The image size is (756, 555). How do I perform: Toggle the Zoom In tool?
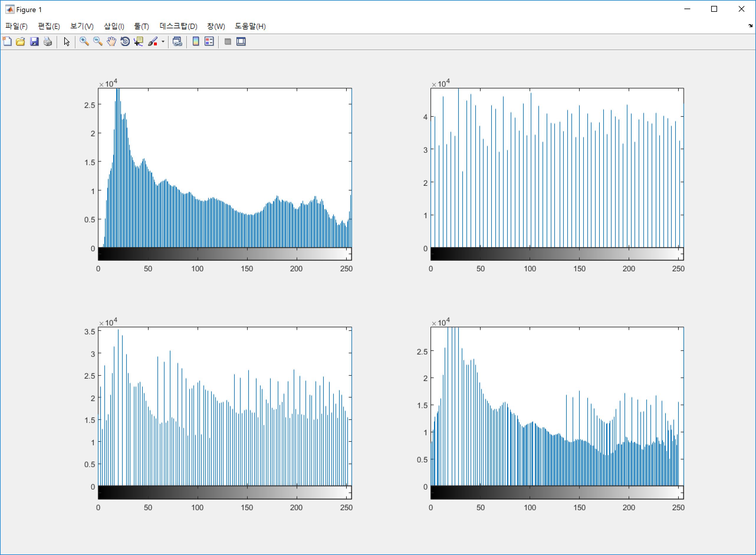83,42
